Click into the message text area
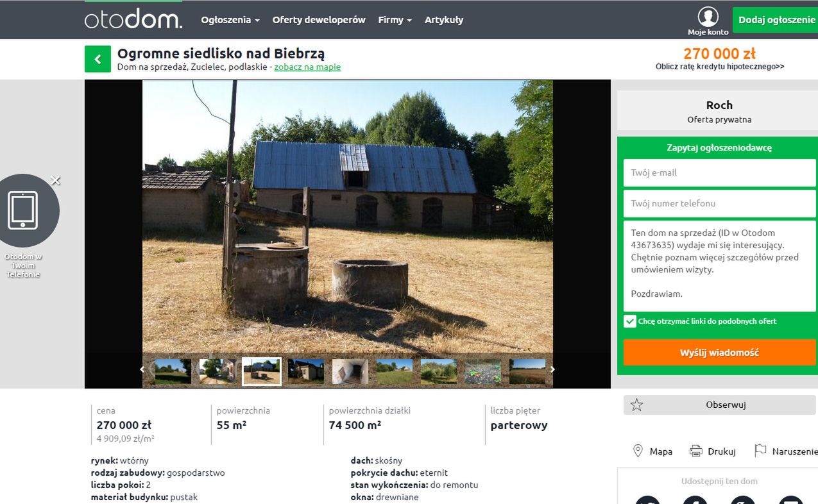The height and width of the screenshot is (504, 818). tap(719, 266)
